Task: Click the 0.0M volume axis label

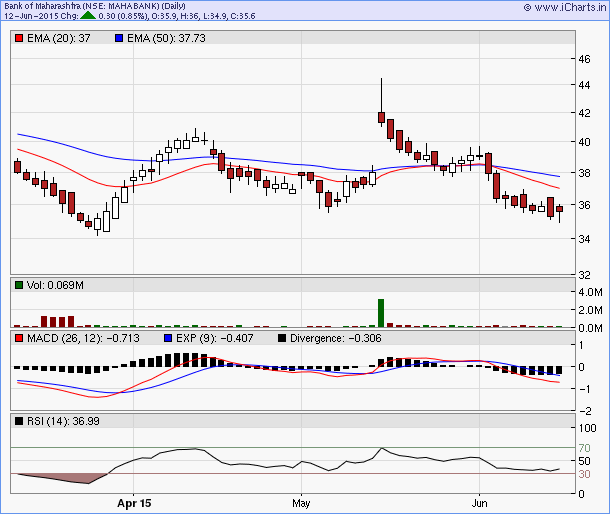Action: (590, 328)
